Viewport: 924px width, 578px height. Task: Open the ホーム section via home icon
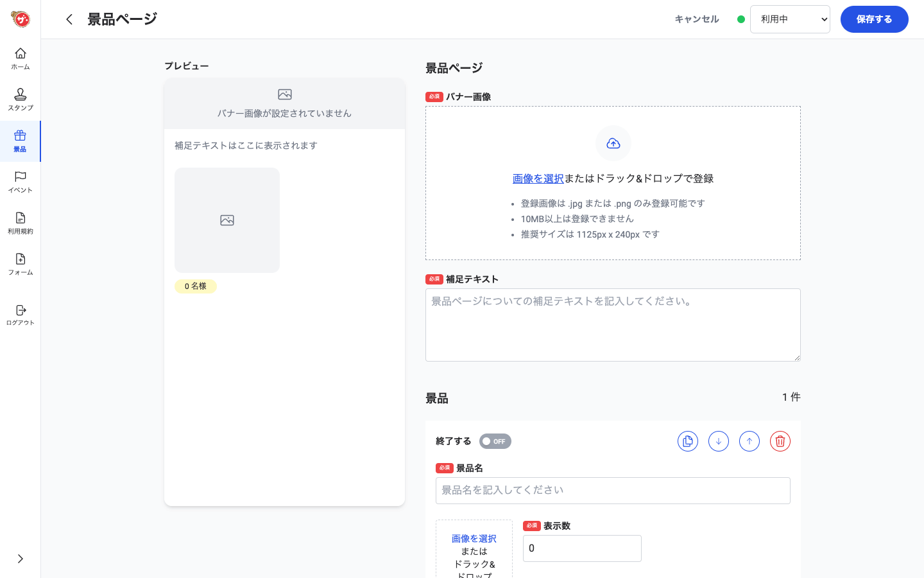20,58
